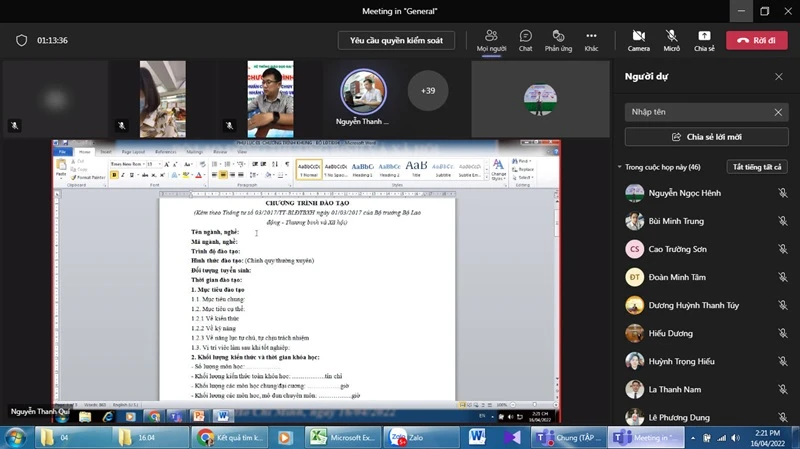Viewport: 800px width, 449px height.
Task: Click Yêu cầu quyền kiểm soát button
Action: tap(396, 40)
